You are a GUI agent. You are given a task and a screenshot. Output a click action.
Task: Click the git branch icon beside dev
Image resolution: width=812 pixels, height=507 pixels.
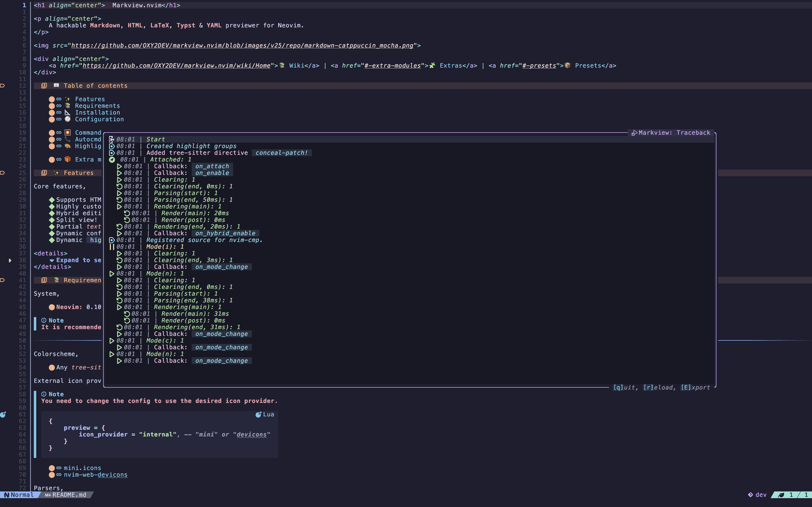point(750,495)
